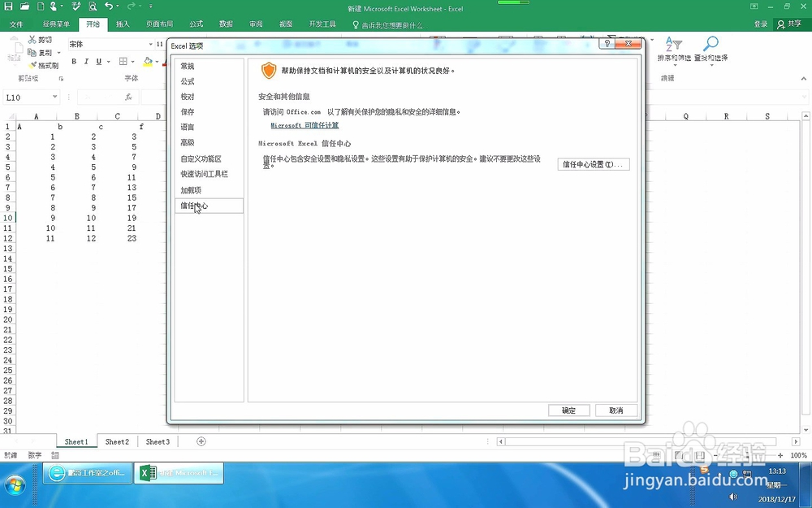Collapse the ribbon with the chevron arrow
The image size is (812, 508).
(x=803, y=78)
